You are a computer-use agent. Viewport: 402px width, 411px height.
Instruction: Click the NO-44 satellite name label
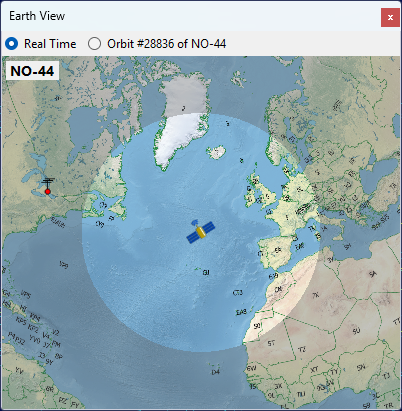[x=32, y=71]
